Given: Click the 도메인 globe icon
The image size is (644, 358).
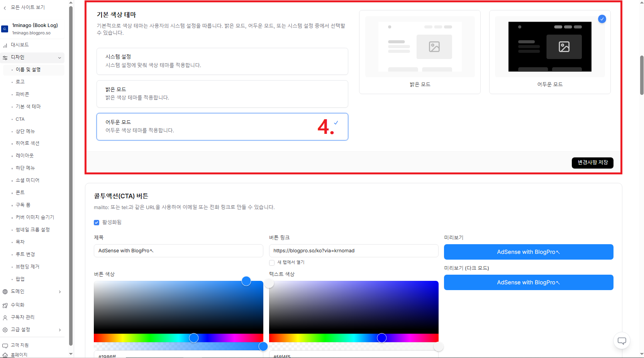Looking at the screenshot, I should (x=5, y=292).
